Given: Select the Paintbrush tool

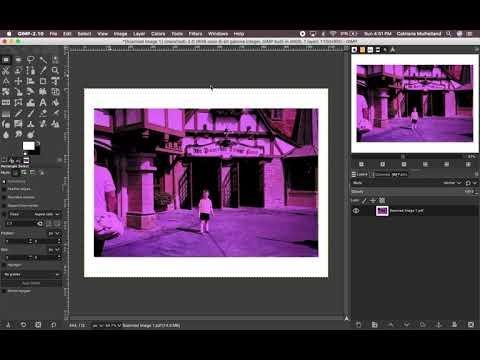Looking at the screenshot, I should click(x=31, y=113).
